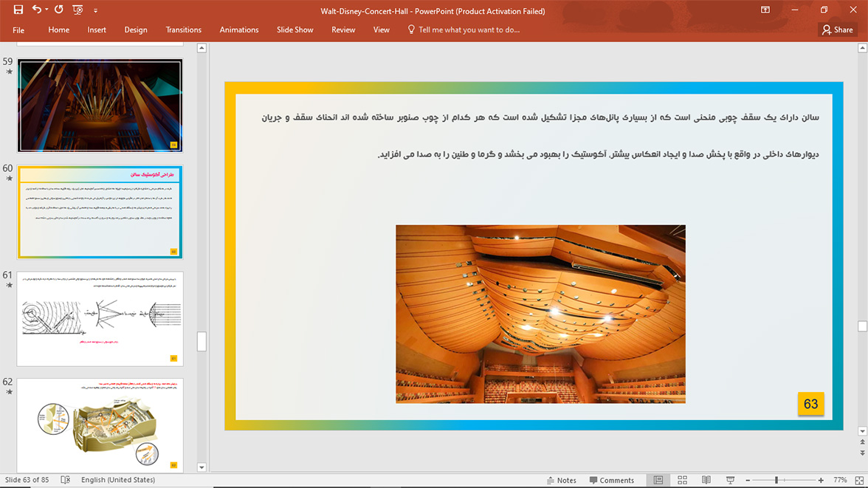Click the animation star under slide 59
The height and width of the screenshot is (488, 868).
(9, 72)
